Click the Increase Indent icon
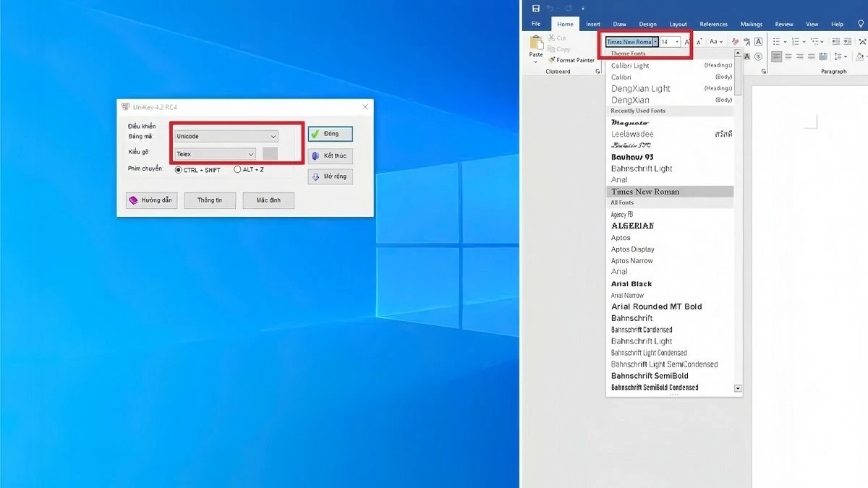Viewport: 868px width, 488px height. click(848, 41)
